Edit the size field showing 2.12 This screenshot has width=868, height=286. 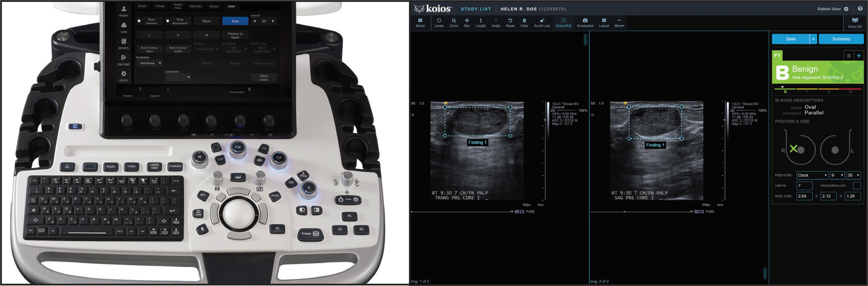829,196
